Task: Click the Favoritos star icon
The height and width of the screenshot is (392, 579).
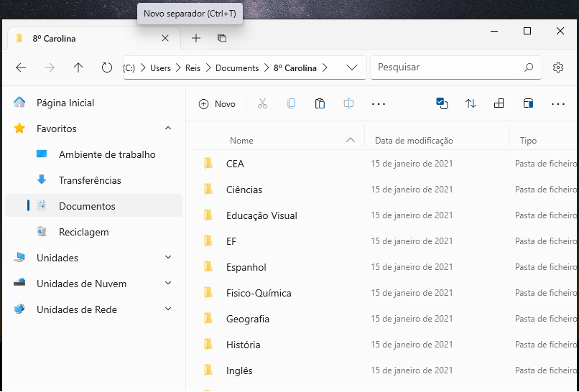Action: point(19,129)
